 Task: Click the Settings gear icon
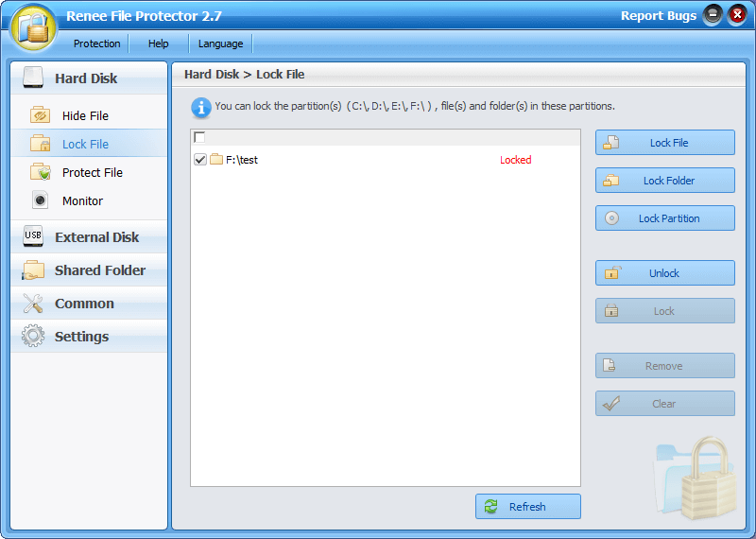[x=33, y=337]
